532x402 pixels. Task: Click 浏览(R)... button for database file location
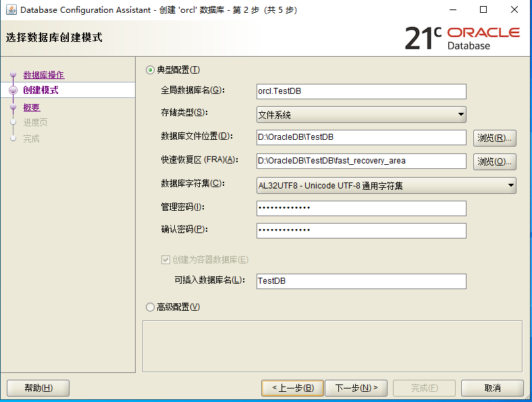pos(495,138)
